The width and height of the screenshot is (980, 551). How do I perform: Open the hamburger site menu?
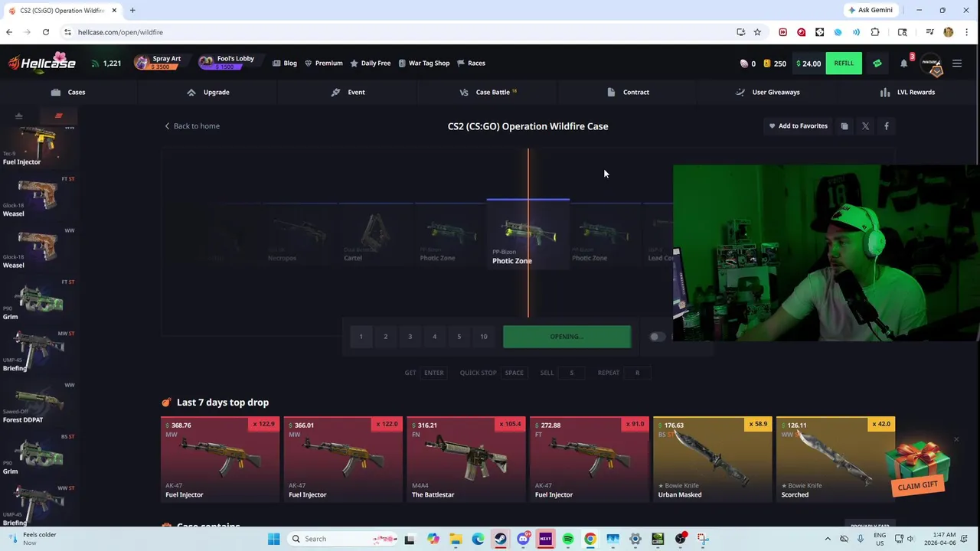click(957, 64)
